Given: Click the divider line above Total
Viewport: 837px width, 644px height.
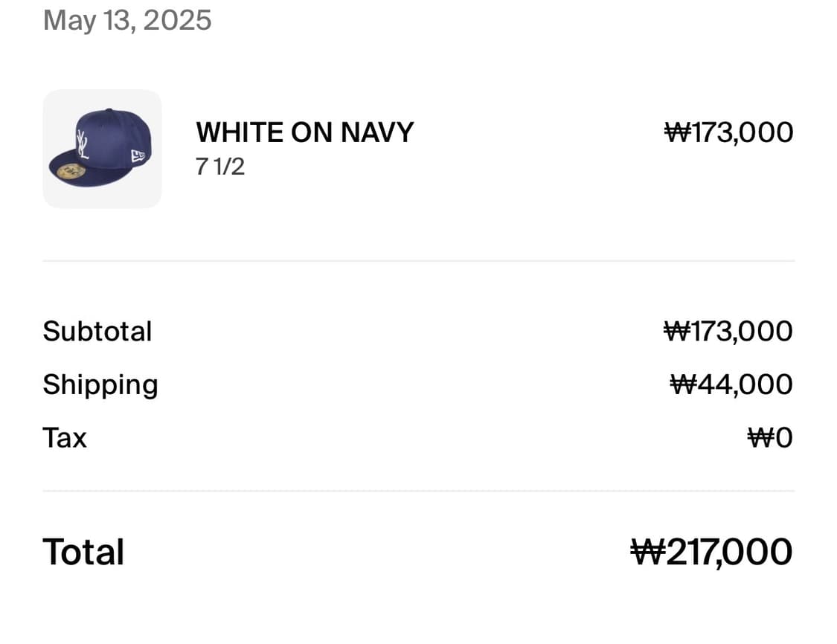Looking at the screenshot, I should pos(418,490).
